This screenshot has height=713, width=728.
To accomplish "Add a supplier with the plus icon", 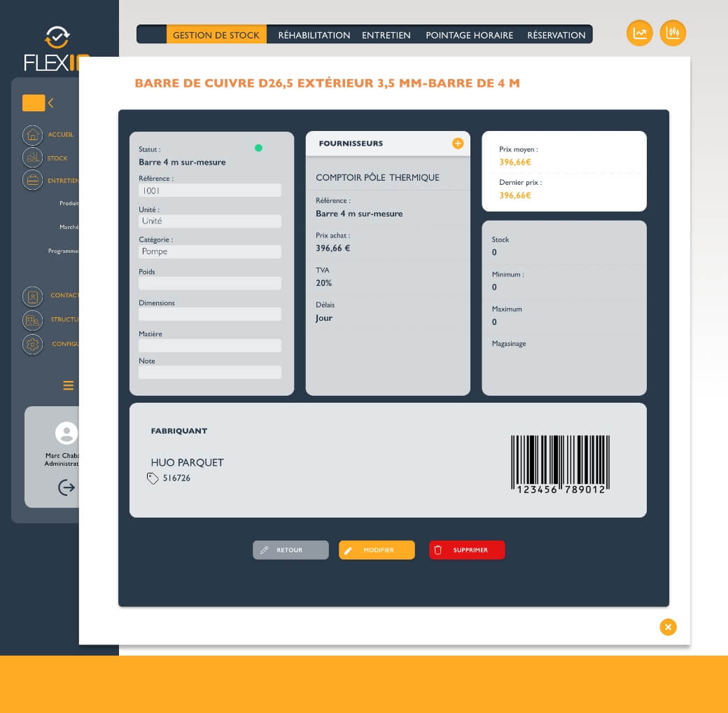I will click(458, 144).
